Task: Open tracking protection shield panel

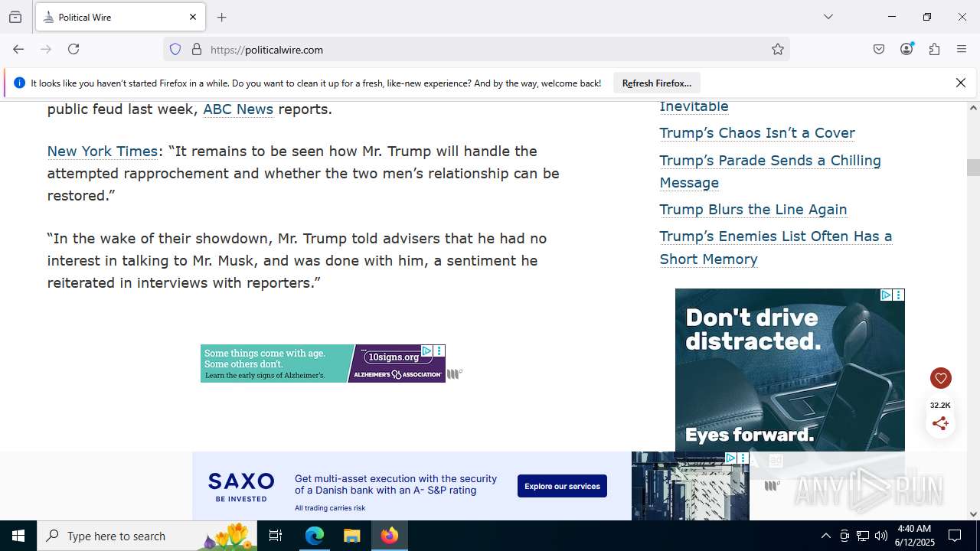Action: [x=175, y=49]
